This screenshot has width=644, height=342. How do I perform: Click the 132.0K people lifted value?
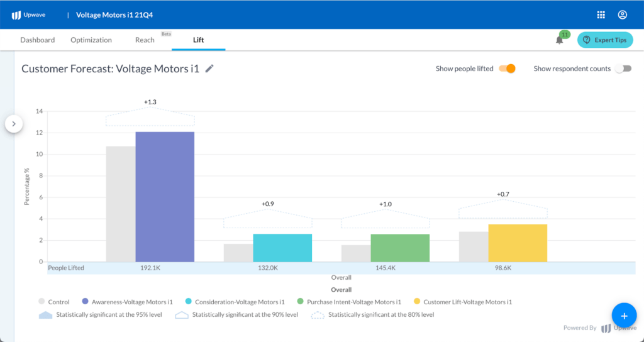pos(268,268)
